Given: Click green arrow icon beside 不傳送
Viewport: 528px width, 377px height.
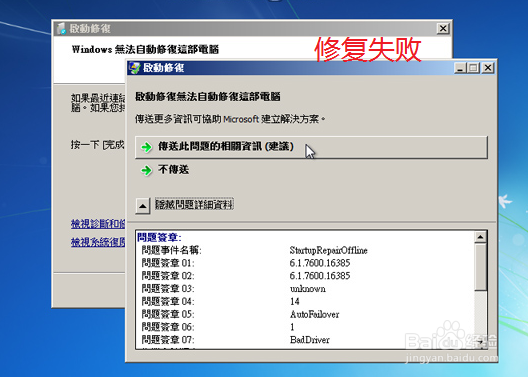Looking at the screenshot, I should coord(146,170).
